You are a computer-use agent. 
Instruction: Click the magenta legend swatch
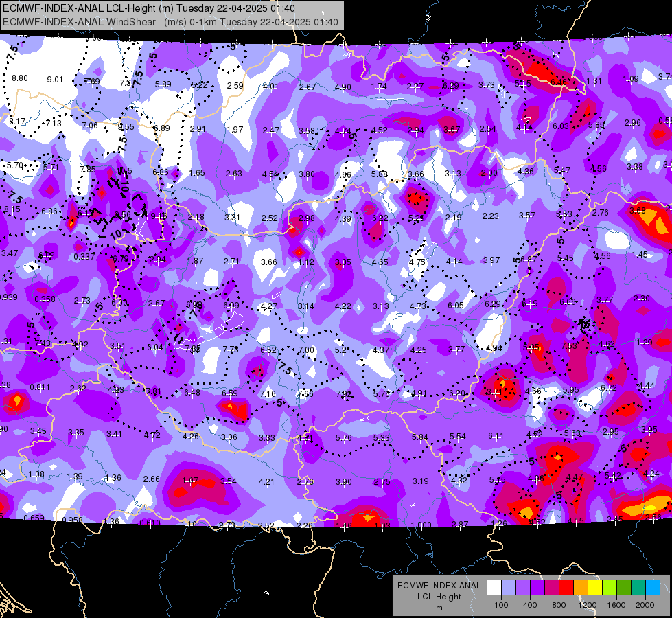[552, 588]
